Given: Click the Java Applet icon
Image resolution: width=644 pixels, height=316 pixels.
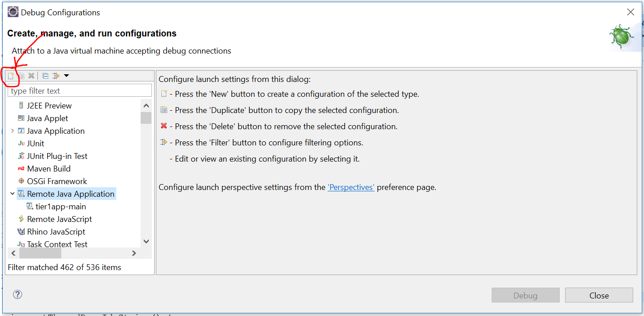Looking at the screenshot, I should [21, 118].
